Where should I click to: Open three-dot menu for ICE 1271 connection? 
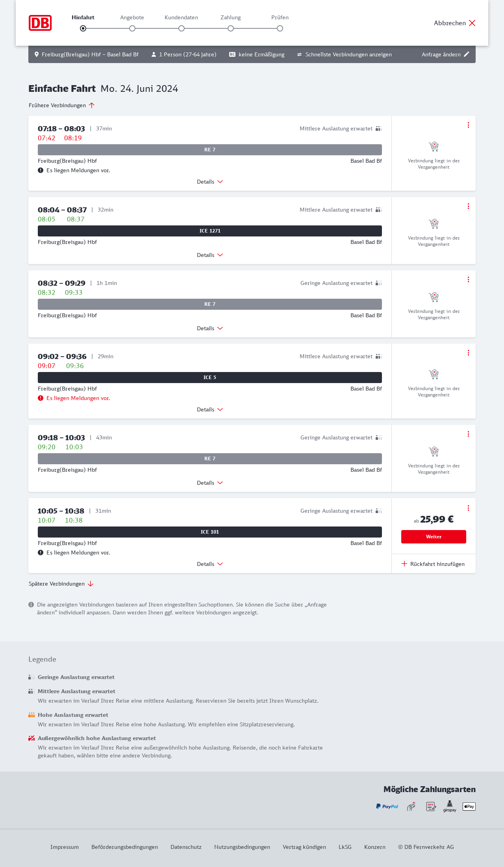click(x=468, y=206)
